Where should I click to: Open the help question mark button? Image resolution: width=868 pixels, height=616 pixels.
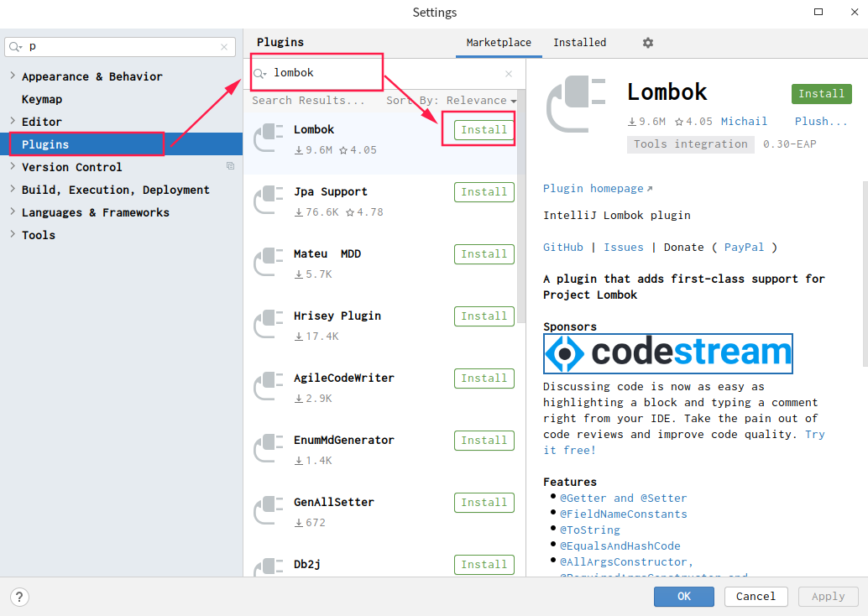click(x=19, y=598)
